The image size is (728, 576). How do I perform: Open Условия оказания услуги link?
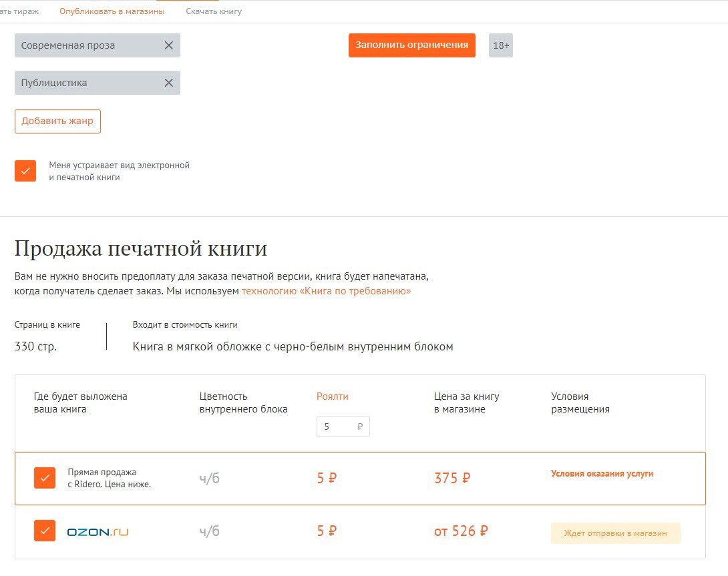click(x=602, y=474)
